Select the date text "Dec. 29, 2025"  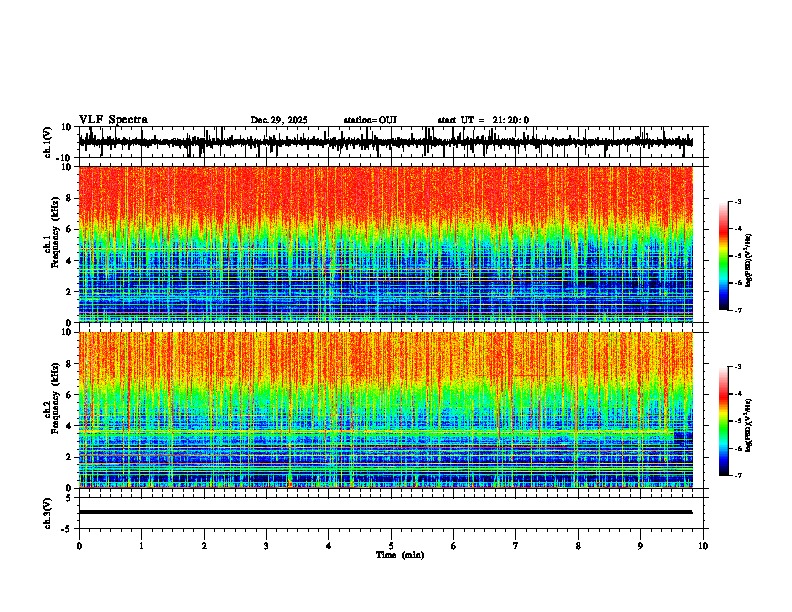pyautogui.click(x=279, y=120)
